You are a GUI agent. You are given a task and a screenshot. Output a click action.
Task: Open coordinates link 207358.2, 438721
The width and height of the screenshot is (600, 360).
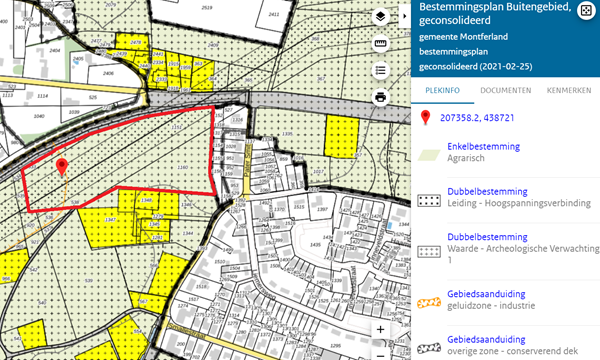point(477,118)
